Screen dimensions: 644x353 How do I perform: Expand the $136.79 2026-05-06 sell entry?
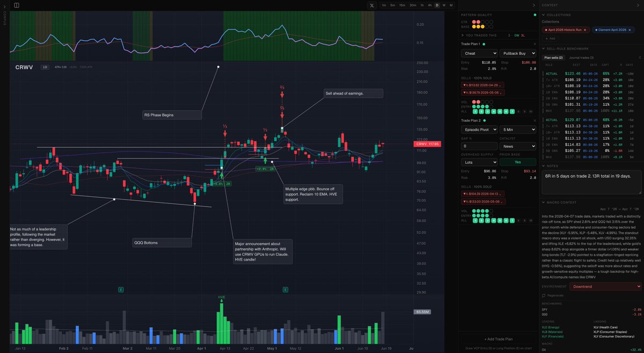[482, 93]
